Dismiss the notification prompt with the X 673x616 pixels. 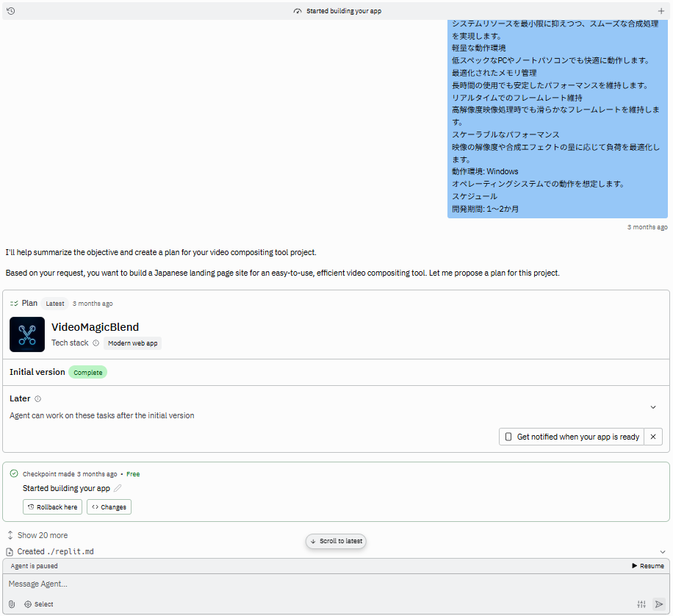(x=653, y=437)
